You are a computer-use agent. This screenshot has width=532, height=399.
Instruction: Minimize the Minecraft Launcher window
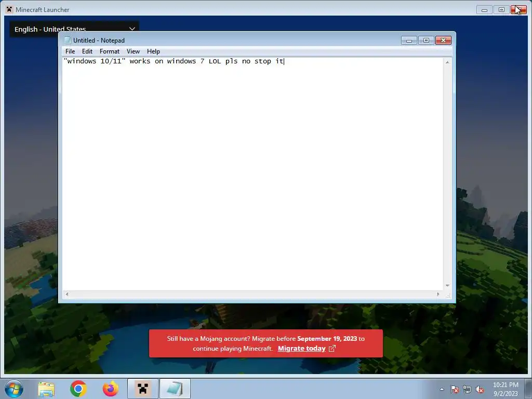(484, 10)
